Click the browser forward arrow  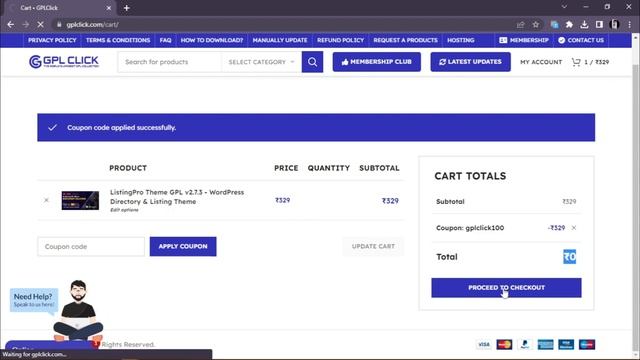click(26, 24)
